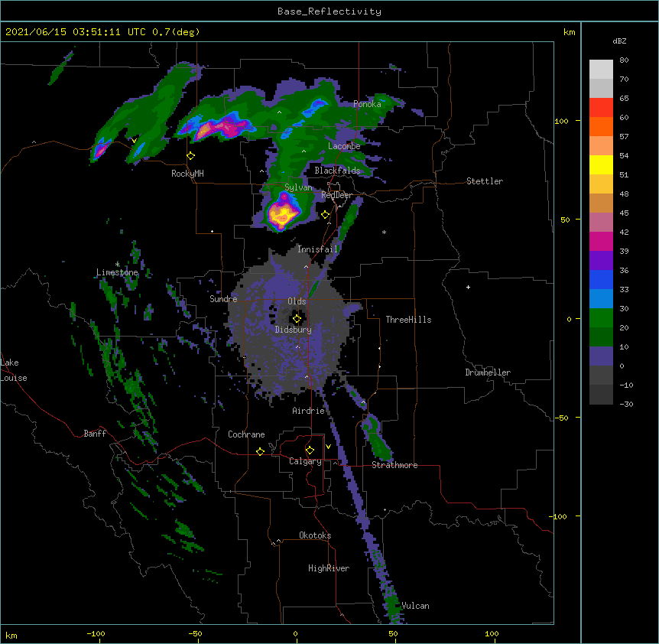Pick the bright yellow 54-51 dBZ swatch
This screenshot has width=659, height=644.
tap(601, 164)
